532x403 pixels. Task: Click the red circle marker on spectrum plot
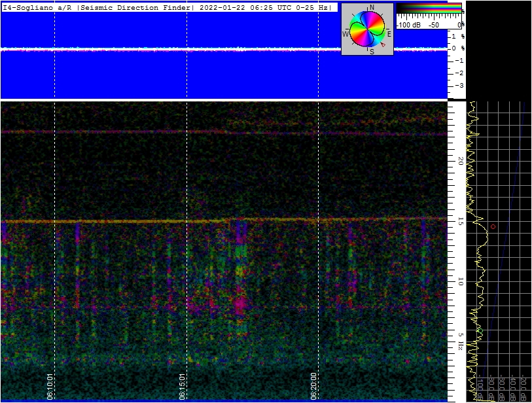click(x=493, y=227)
